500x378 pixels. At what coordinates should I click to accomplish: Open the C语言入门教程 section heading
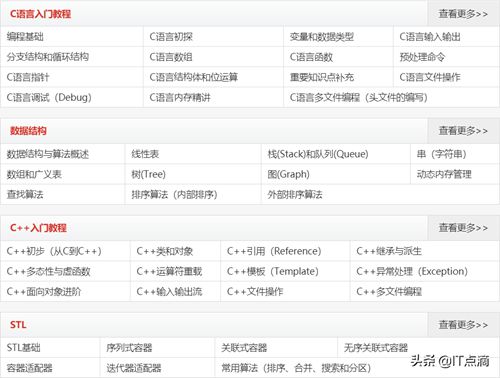pos(40,14)
